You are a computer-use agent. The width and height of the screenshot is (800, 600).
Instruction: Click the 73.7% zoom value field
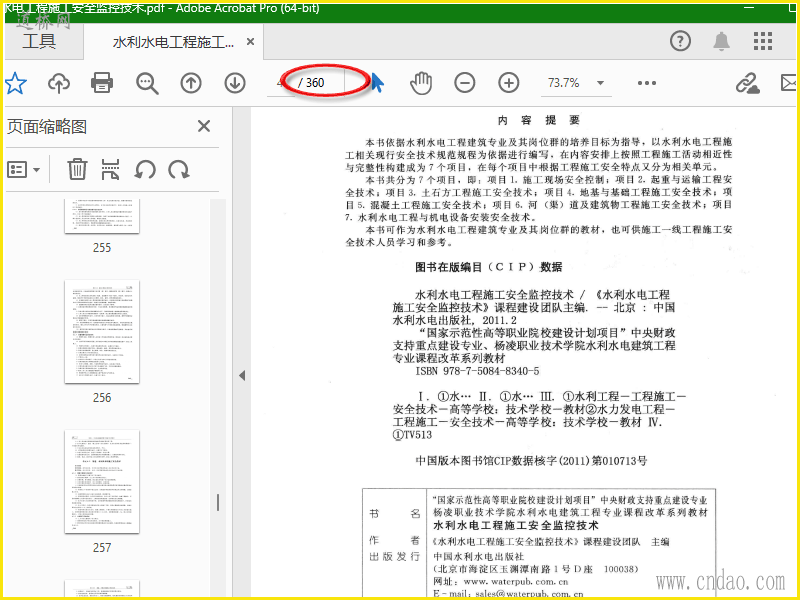point(563,83)
